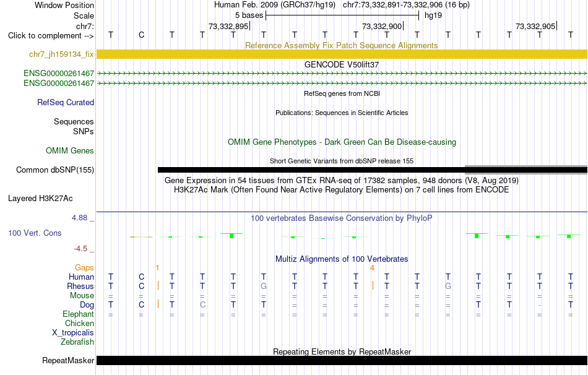Click the C base in the complement row

(x=141, y=35)
